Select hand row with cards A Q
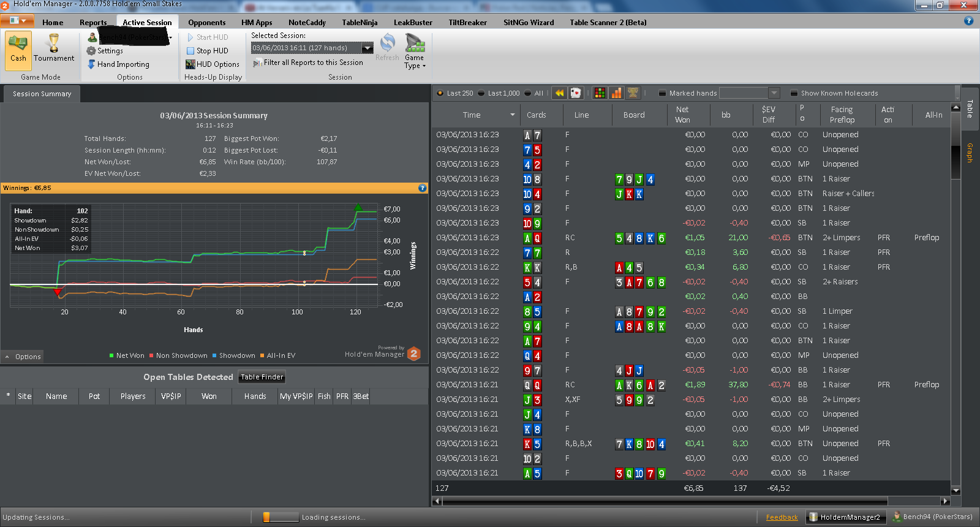This screenshot has height=527, width=980. (692, 238)
